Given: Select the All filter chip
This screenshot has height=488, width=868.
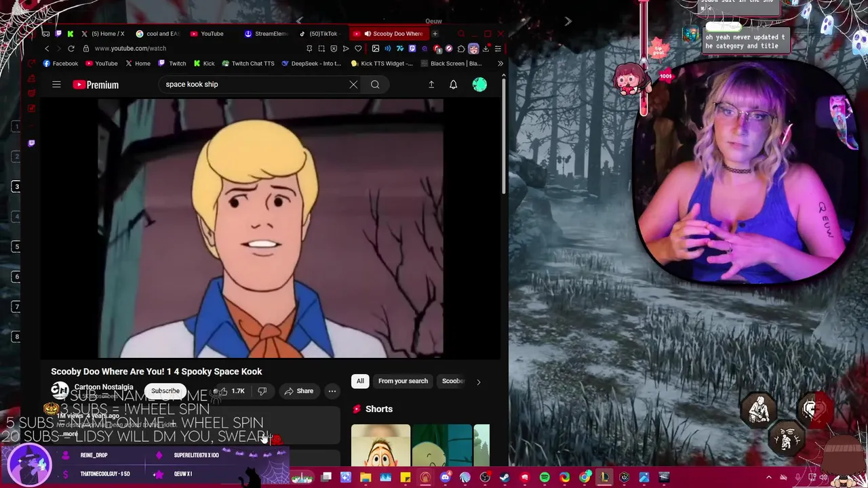Looking at the screenshot, I should coord(360,381).
